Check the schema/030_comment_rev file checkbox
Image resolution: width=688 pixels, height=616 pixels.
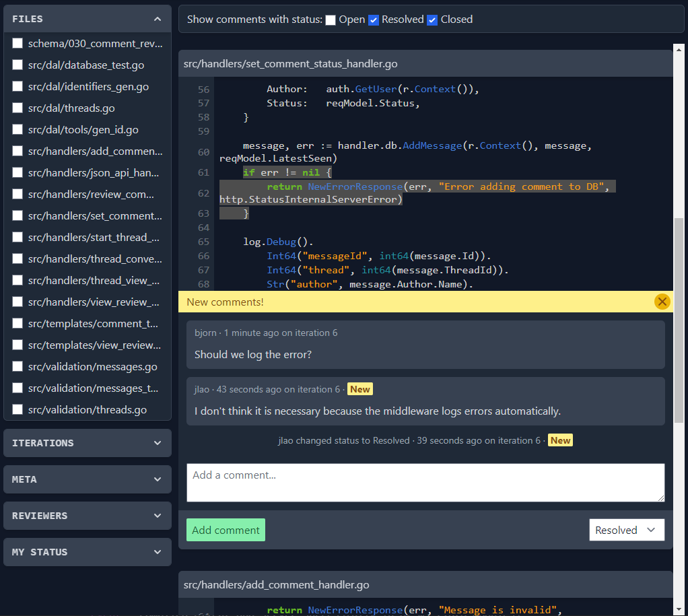(x=17, y=43)
